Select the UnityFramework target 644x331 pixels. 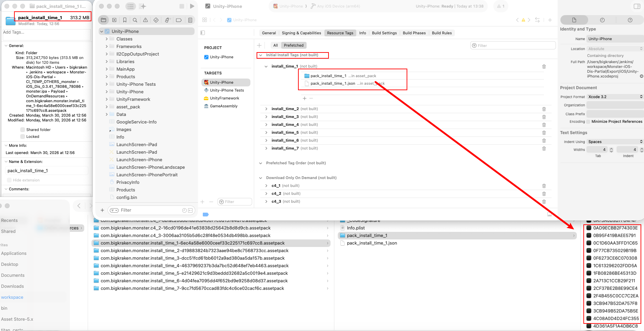point(224,98)
